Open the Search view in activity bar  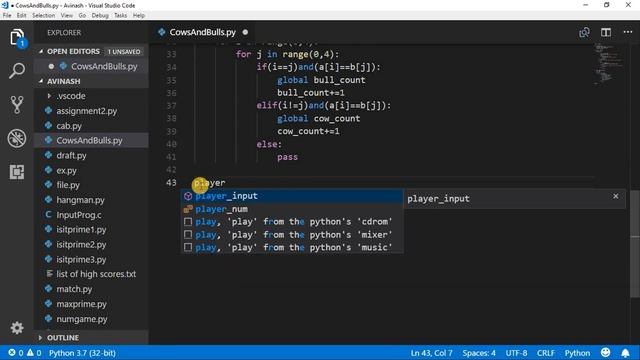click(17, 71)
